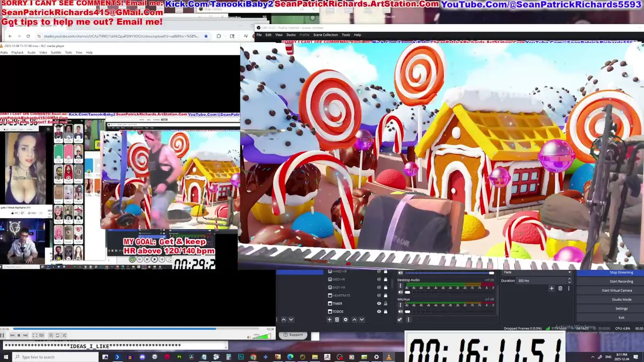Open Mic/Aux options three-dot menu

[400, 305]
